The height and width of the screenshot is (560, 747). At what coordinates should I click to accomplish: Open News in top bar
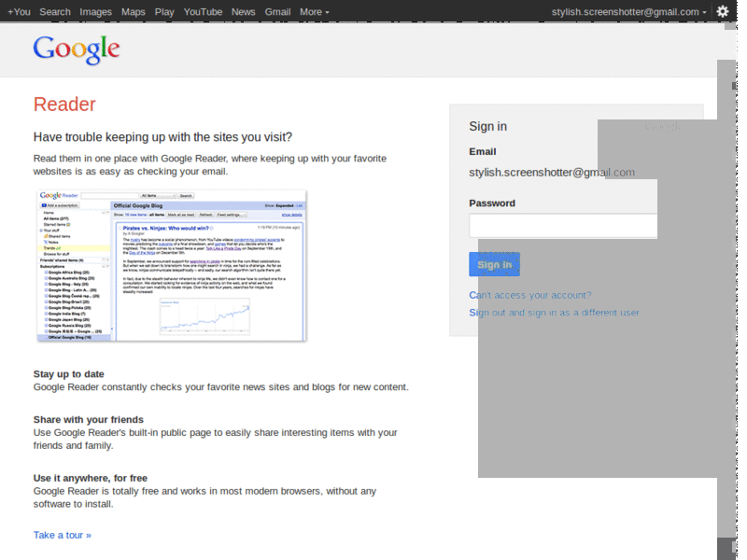(244, 12)
